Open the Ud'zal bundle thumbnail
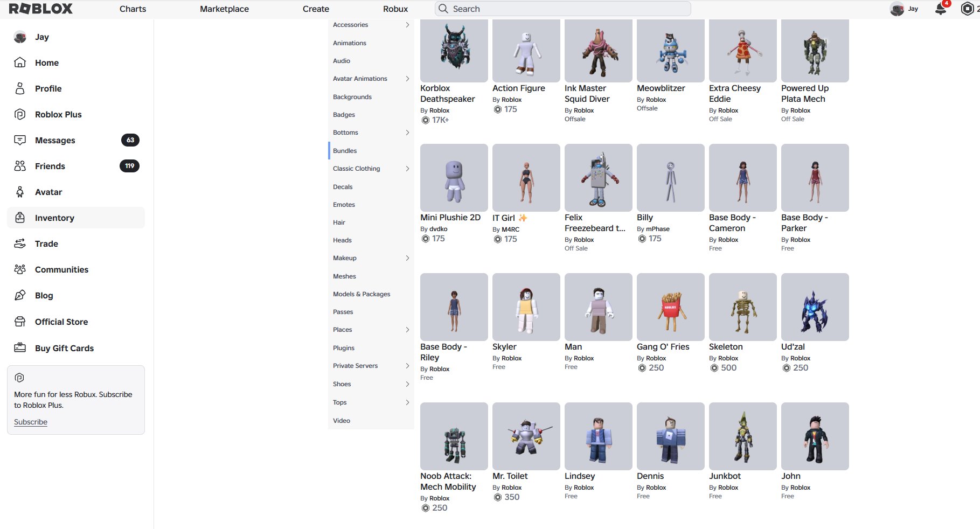980x529 pixels. tap(815, 307)
